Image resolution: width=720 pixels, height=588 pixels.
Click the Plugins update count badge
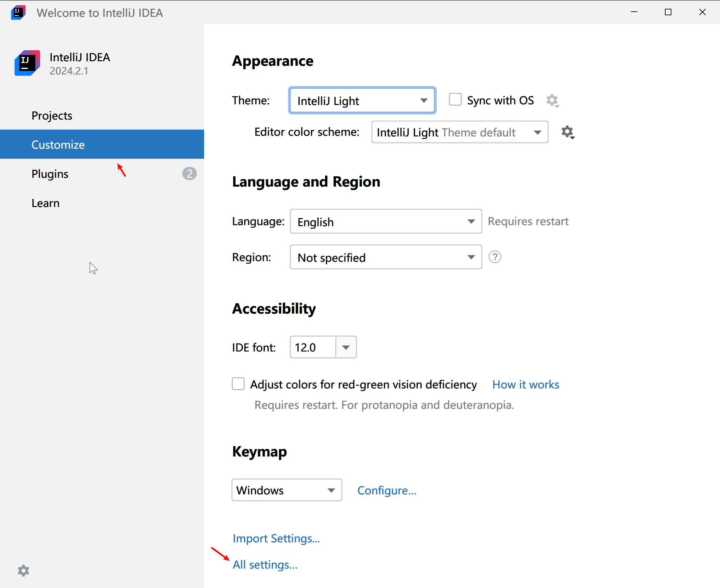click(x=190, y=174)
